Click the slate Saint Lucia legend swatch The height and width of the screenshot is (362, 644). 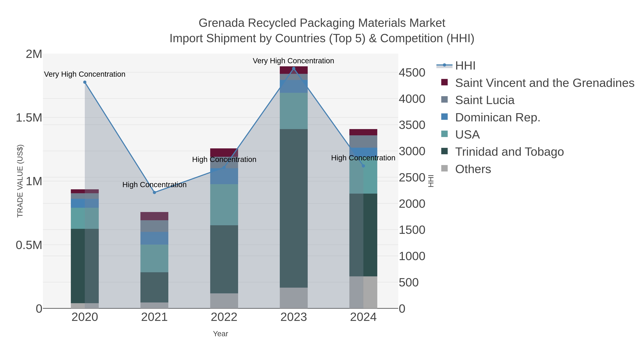pyautogui.click(x=445, y=99)
